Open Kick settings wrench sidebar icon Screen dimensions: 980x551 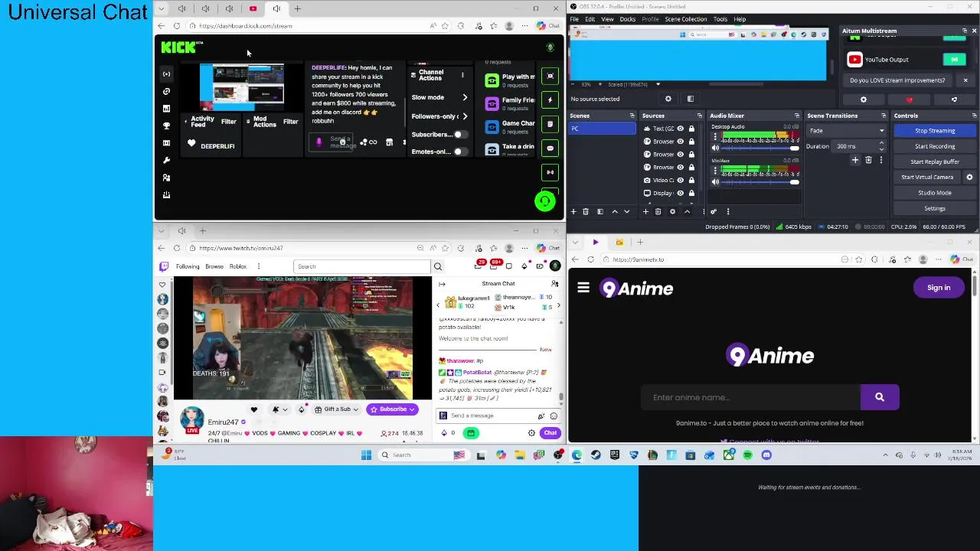[167, 160]
